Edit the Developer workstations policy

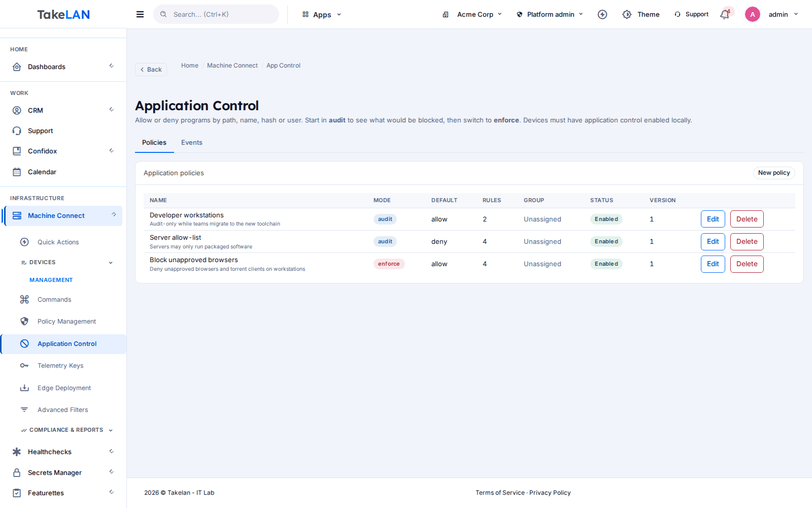(x=713, y=219)
